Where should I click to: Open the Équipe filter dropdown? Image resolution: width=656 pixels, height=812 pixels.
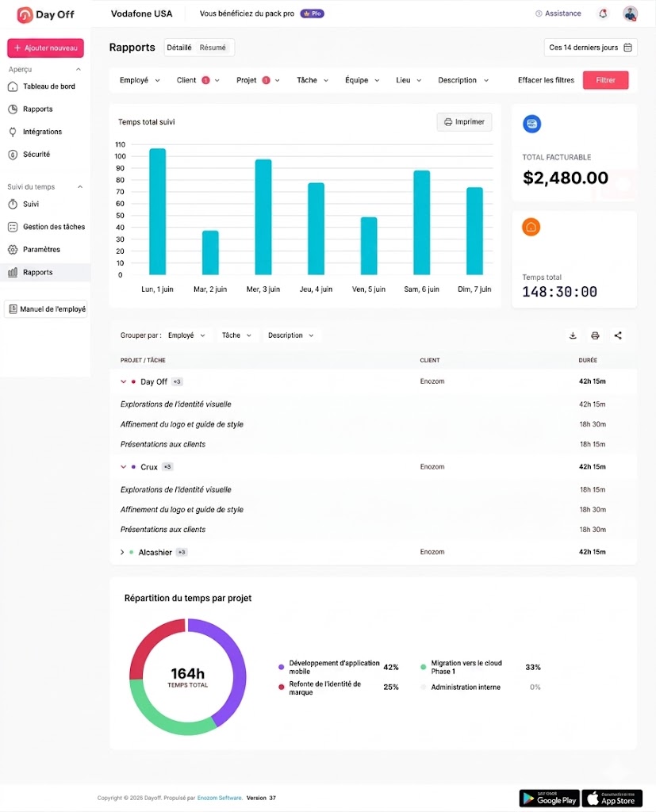click(x=363, y=80)
